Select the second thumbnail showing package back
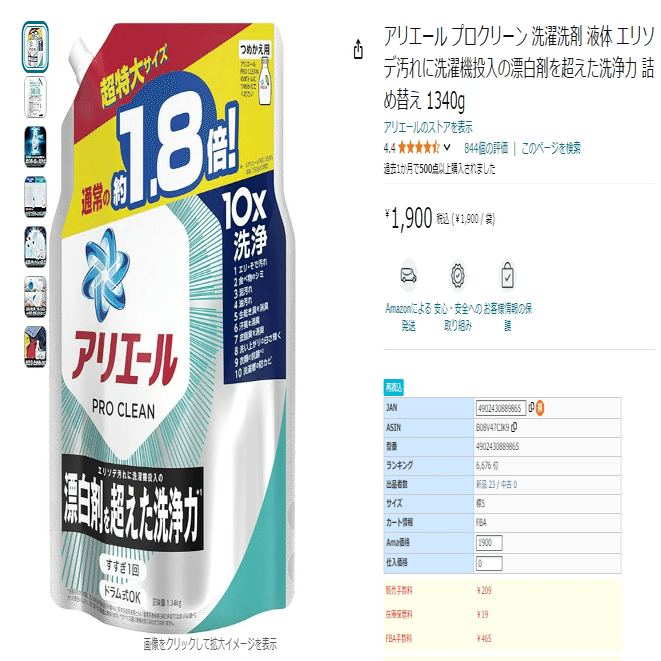This screenshot has height=661, width=661. tap(35, 97)
